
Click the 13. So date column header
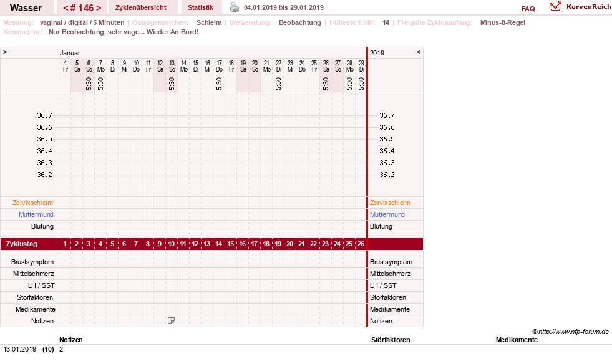172,66
